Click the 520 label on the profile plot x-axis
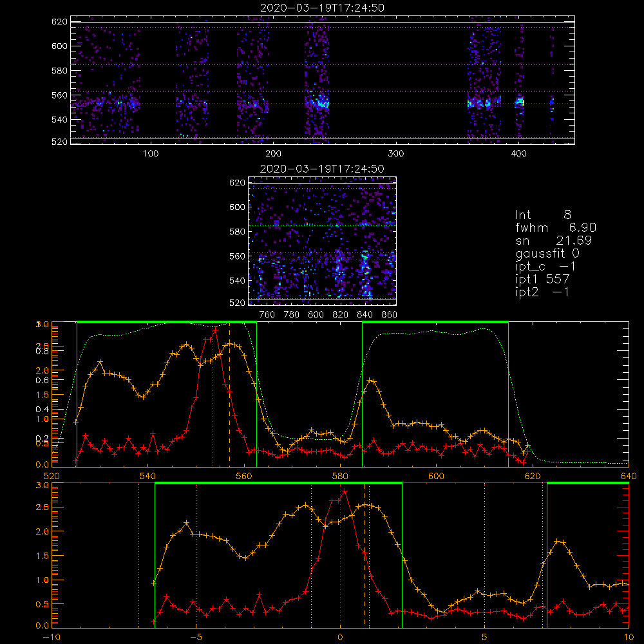 pos(52,476)
